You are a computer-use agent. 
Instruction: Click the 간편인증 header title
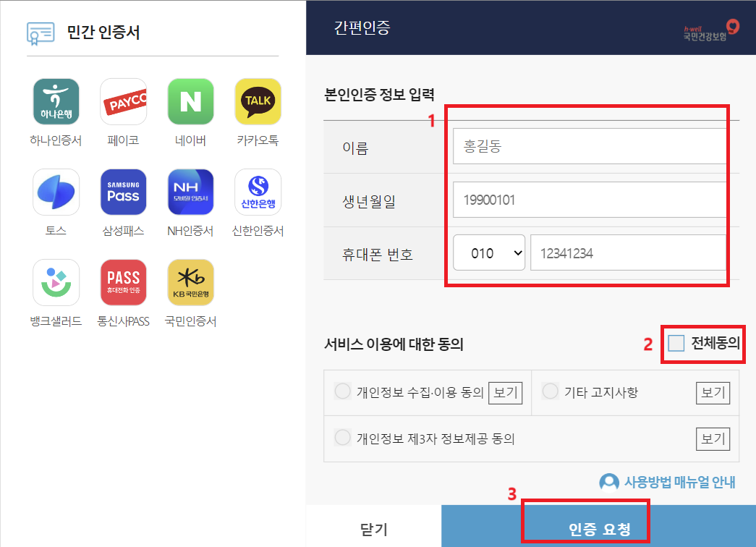click(x=362, y=27)
